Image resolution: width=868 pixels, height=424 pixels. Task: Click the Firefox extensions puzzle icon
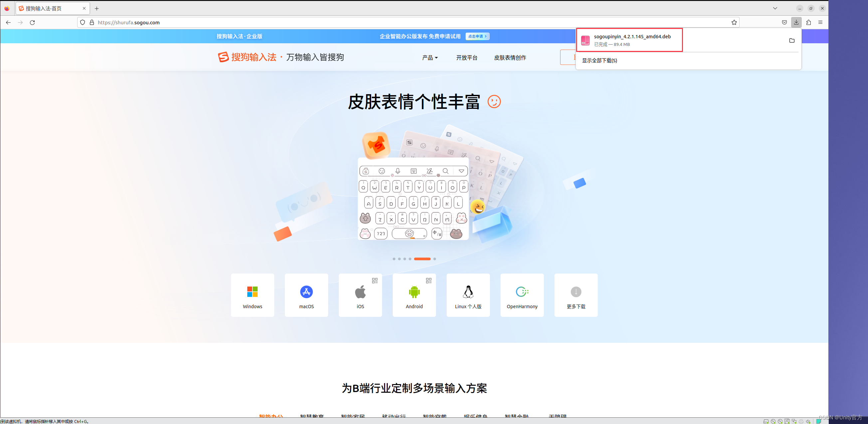[809, 22]
